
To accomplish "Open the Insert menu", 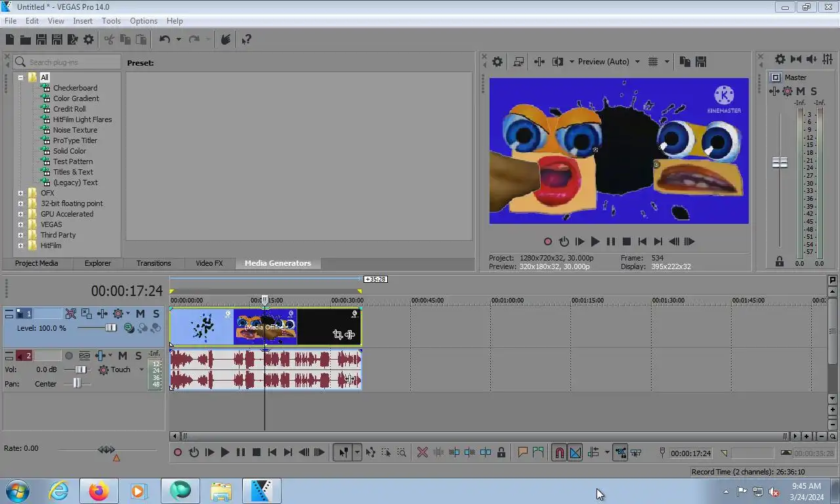I will 83,21.
